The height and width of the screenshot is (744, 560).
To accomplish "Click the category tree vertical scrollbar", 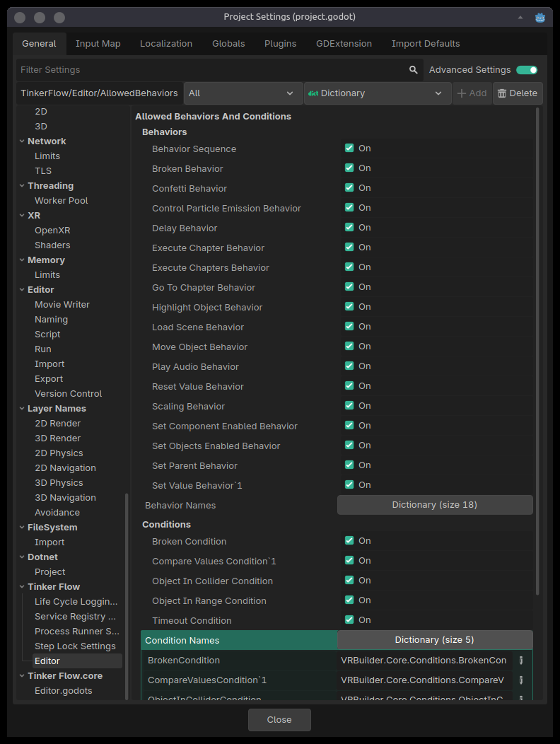I will (x=127, y=596).
